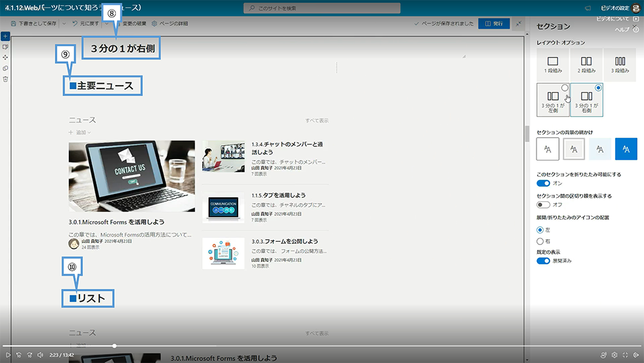
Task: Open CONTACT US laptop news thumbnail
Action: [x=132, y=177]
